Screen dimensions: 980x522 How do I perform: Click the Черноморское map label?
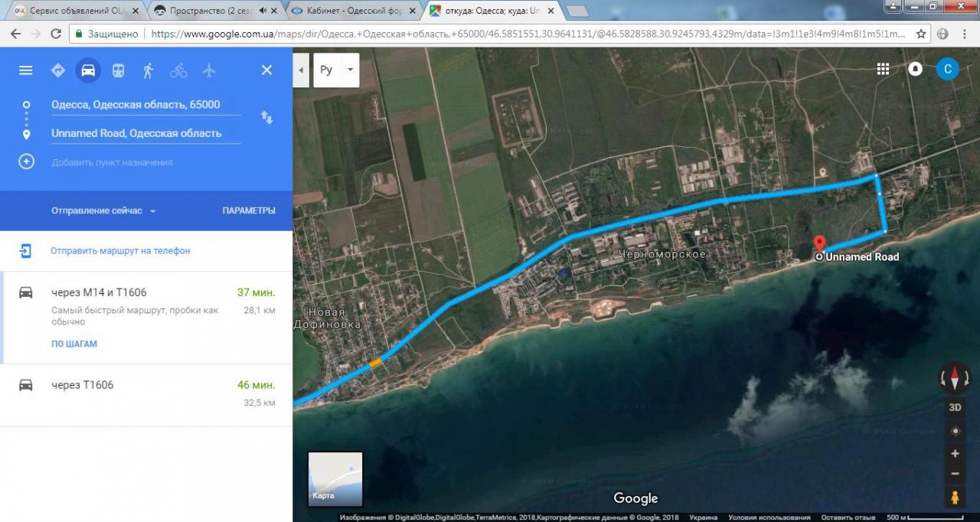661,253
